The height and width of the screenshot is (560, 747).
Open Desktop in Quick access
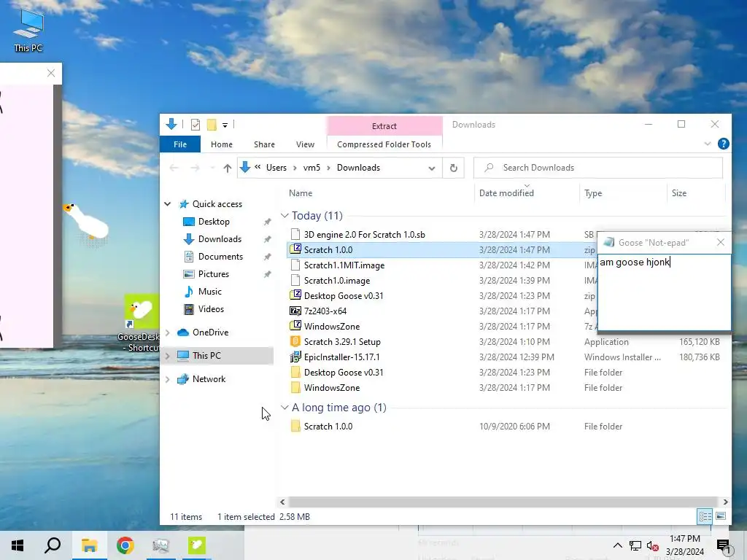[x=214, y=222]
